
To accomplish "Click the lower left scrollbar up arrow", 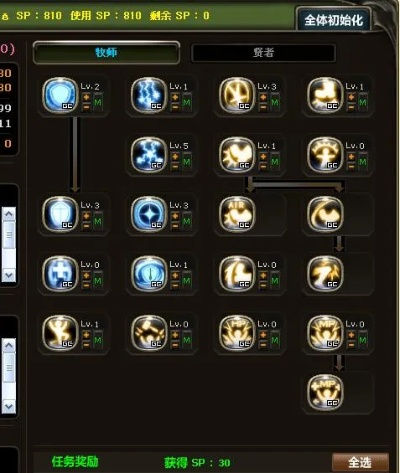I will [9, 345].
